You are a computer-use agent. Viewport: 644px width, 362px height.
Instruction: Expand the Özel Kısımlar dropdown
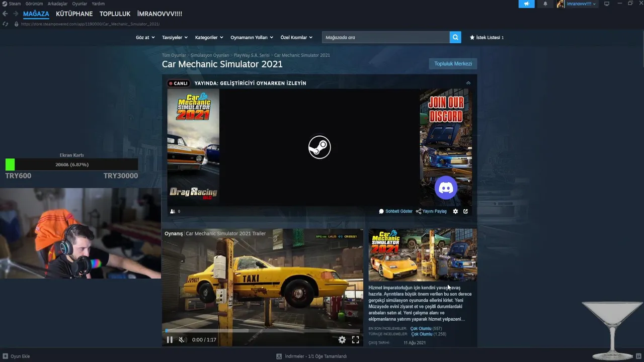[x=296, y=37]
